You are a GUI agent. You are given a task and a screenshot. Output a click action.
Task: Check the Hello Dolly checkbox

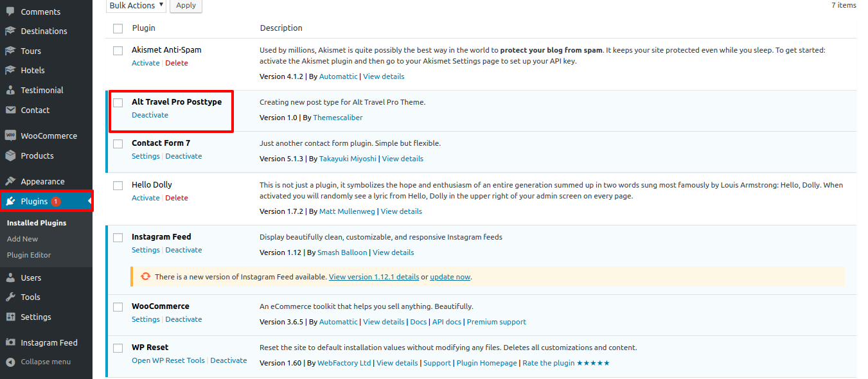(x=118, y=185)
